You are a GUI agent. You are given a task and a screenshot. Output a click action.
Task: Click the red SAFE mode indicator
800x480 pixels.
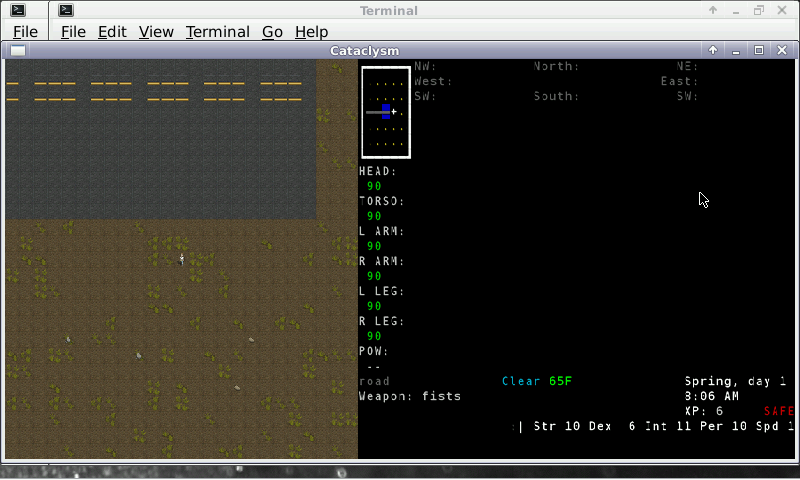[778, 411]
